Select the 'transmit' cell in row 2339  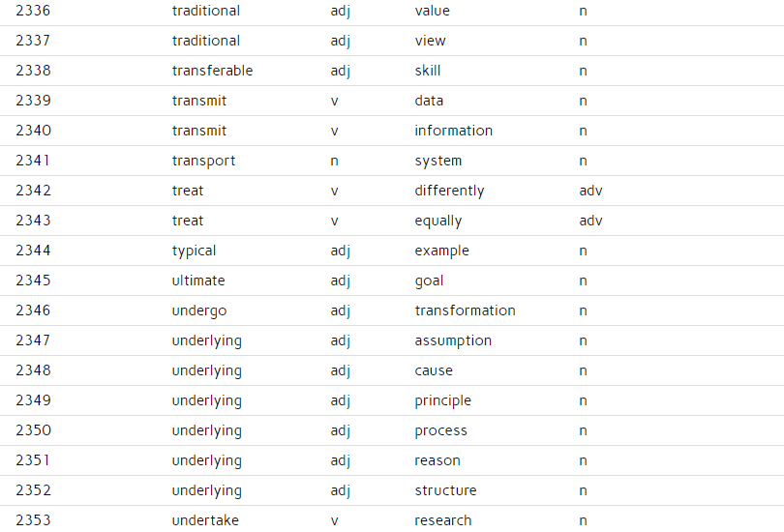[199, 101]
